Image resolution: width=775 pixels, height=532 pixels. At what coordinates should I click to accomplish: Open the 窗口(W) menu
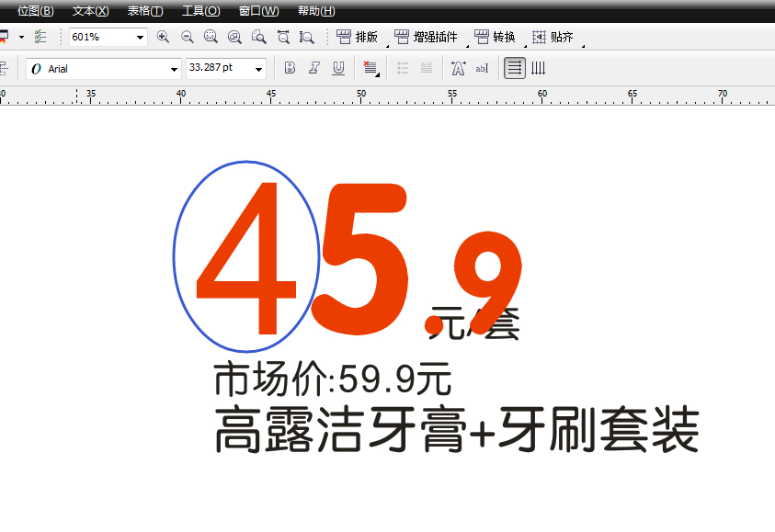258,11
